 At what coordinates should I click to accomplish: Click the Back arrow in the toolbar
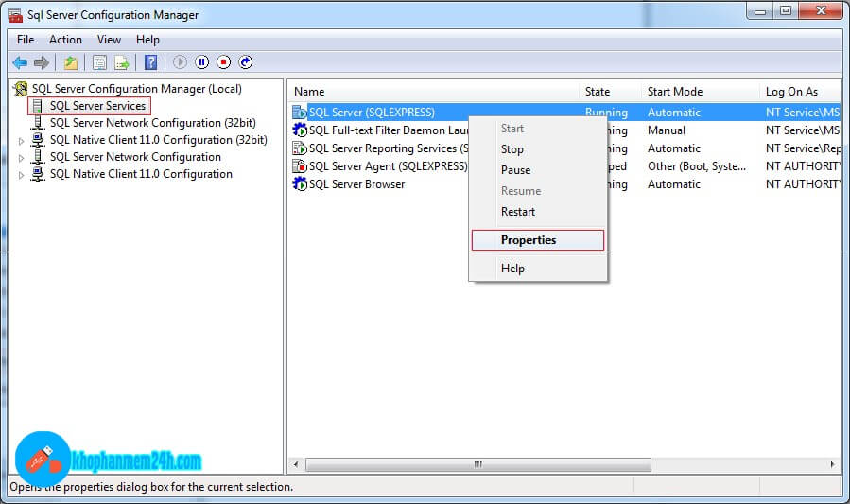tap(20, 62)
